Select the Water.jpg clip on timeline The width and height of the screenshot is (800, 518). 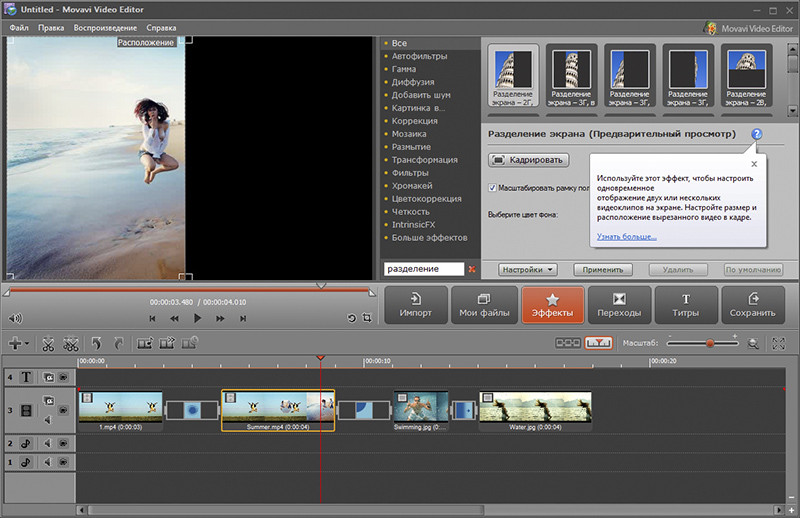535,411
